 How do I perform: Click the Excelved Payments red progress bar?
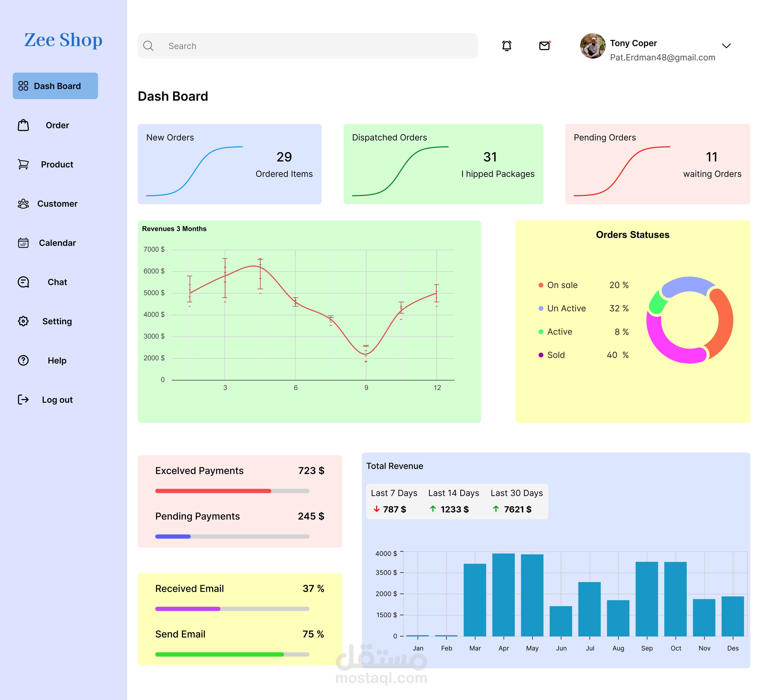click(213, 491)
